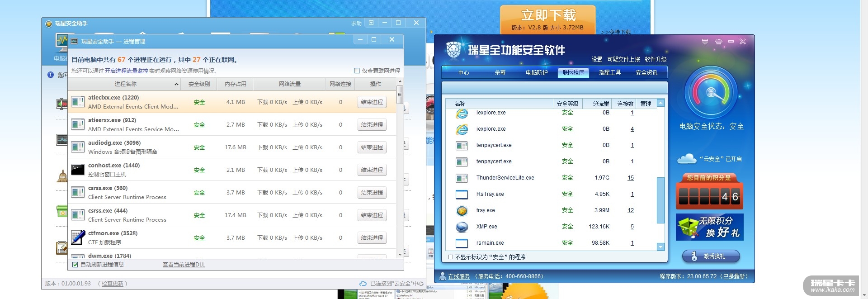The height and width of the screenshot is (299, 868).
Task: Click the ThunderServiceLite.exe icon
Action: [462, 178]
